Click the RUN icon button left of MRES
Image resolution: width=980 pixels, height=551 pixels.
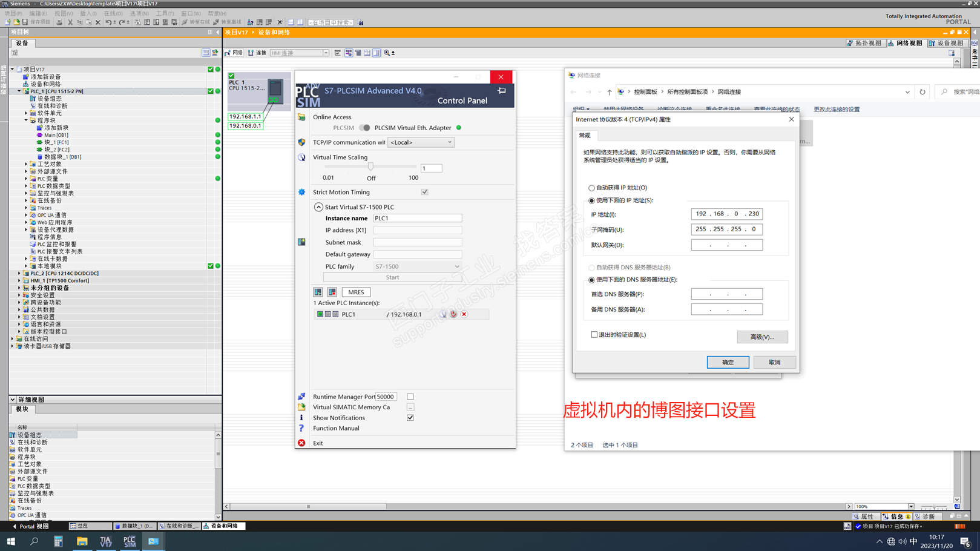click(x=318, y=292)
